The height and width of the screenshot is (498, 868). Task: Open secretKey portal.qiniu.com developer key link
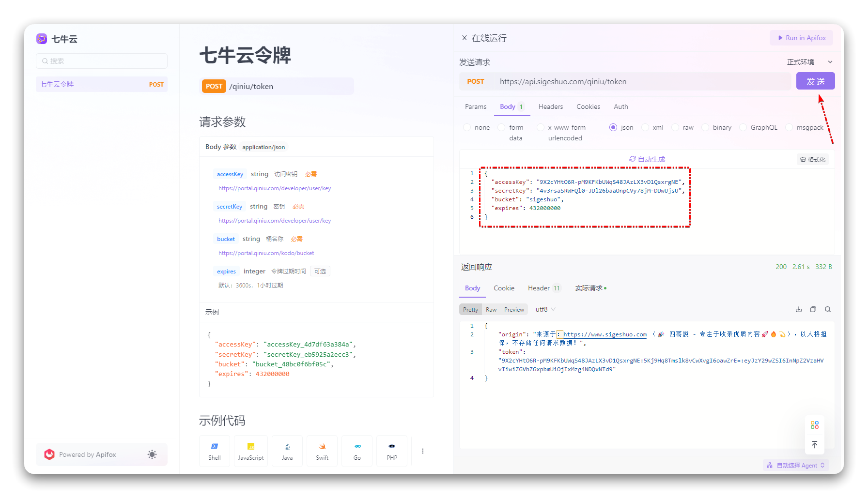(275, 221)
